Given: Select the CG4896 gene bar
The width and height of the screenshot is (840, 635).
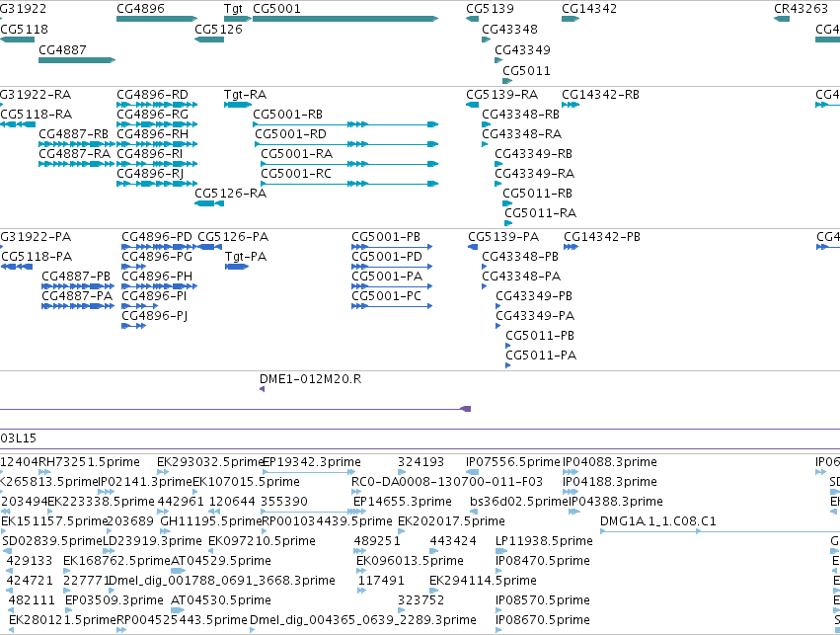Looking at the screenshot, I should point(157,19).
